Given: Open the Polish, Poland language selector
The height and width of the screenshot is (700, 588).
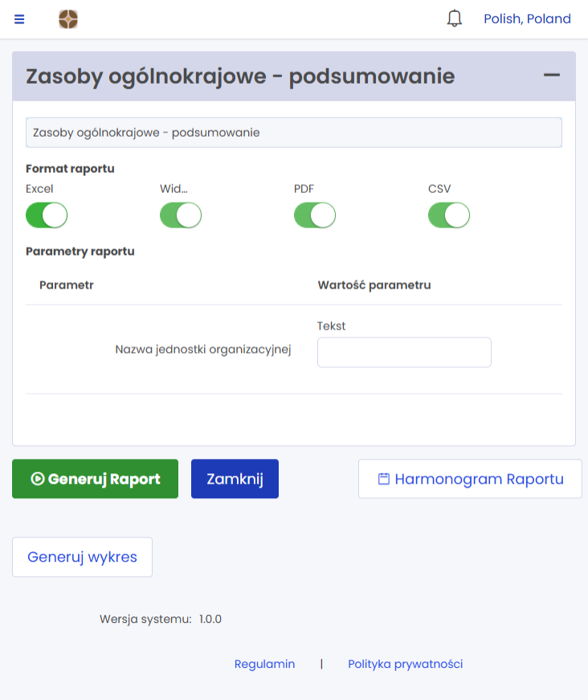Looking at the screenshot, I should [x=527, y=19].
